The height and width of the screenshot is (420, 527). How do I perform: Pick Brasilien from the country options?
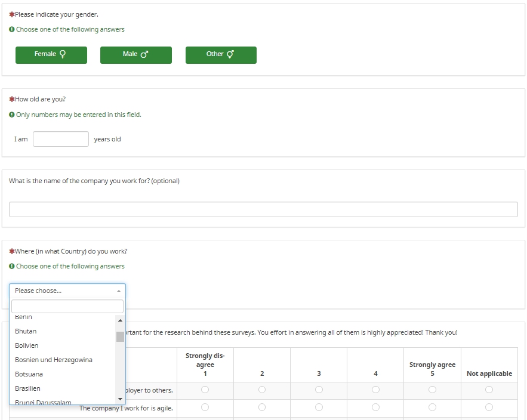click(x=28, y=388)
